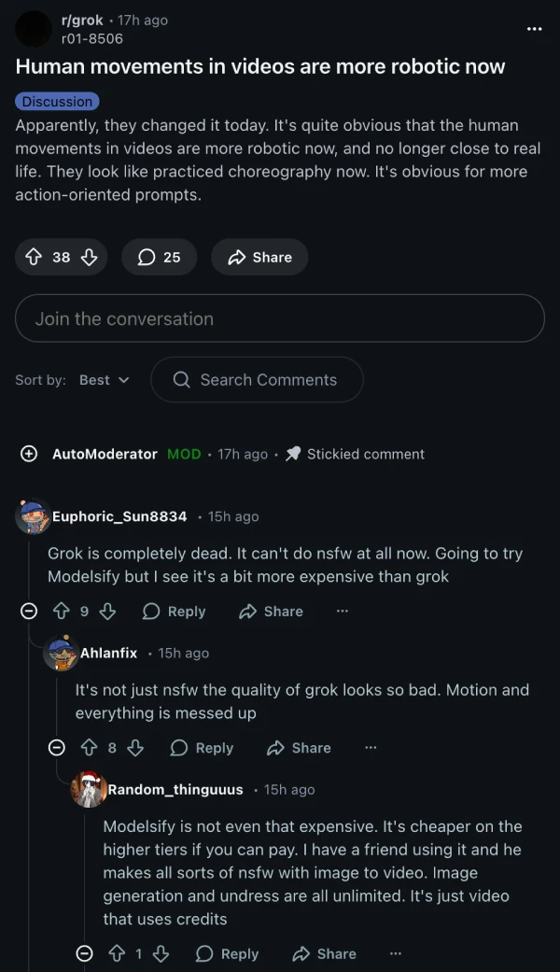The width and height of the screenshot is (560, 972).
Task: Upvote Random_thinguuus's comment
Action: 117,953
